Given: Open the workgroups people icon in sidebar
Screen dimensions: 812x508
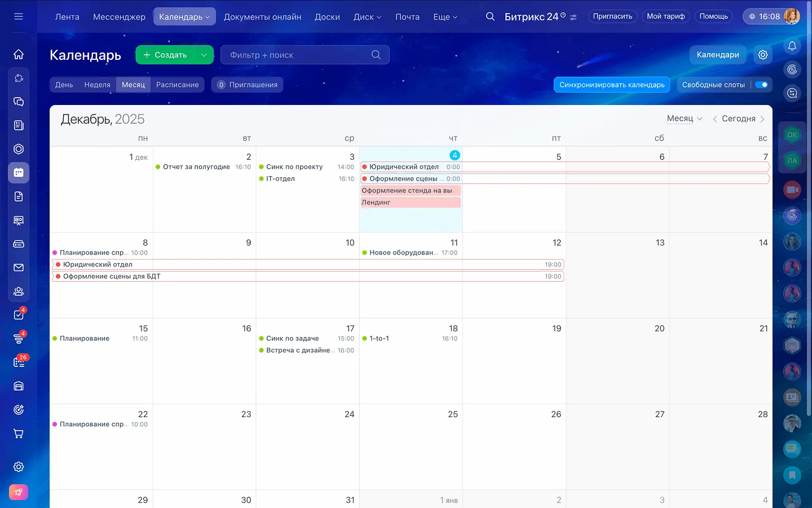Looking at the screenshot, I should 19,291.
